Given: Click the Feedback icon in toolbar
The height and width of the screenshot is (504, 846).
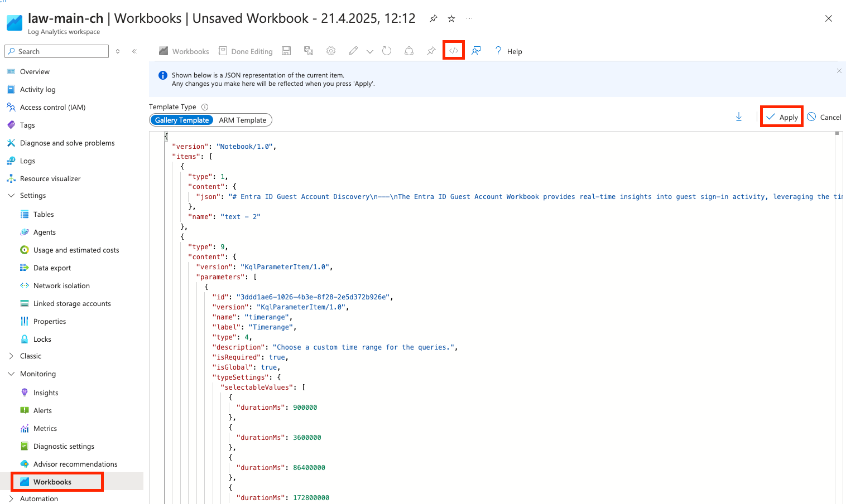Looking at the screenshot, I should (x=476, y=51).
